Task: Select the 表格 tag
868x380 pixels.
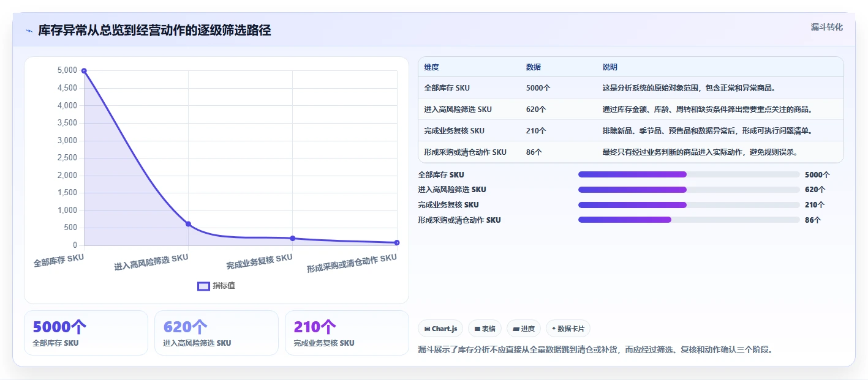Action: coord(485,329)
